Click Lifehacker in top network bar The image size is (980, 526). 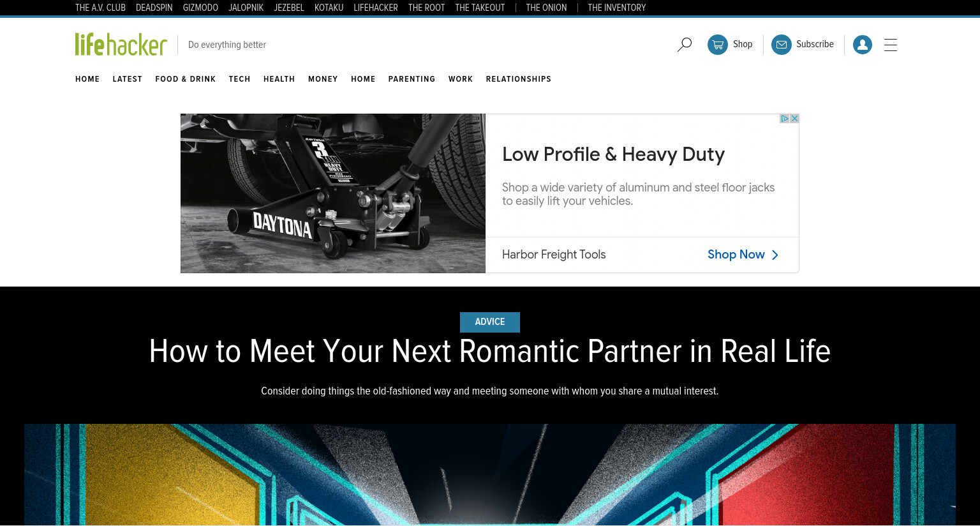(376, 8)
